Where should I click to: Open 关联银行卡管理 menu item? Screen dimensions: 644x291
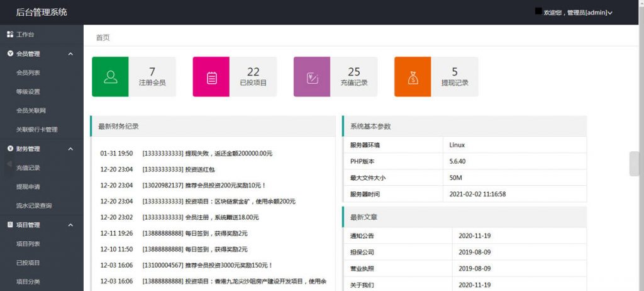pyautogui.click(x=37, y=130)
